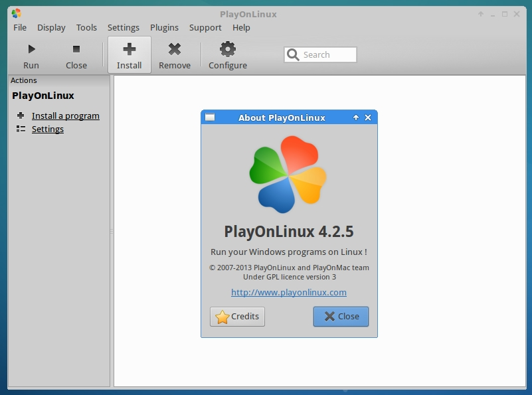
Task: Open the Tools menu
Action: coord(86,27)
